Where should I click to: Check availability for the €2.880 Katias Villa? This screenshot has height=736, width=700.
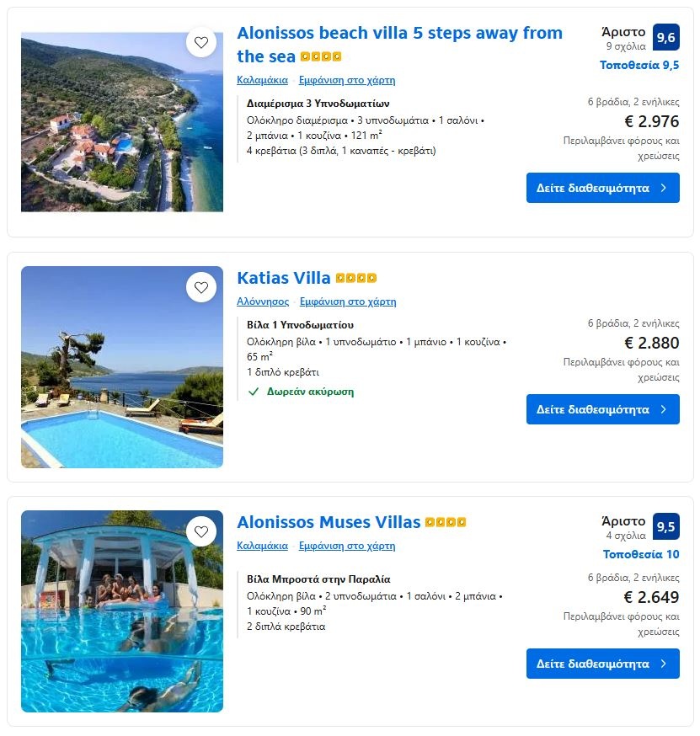click(602, 409)
